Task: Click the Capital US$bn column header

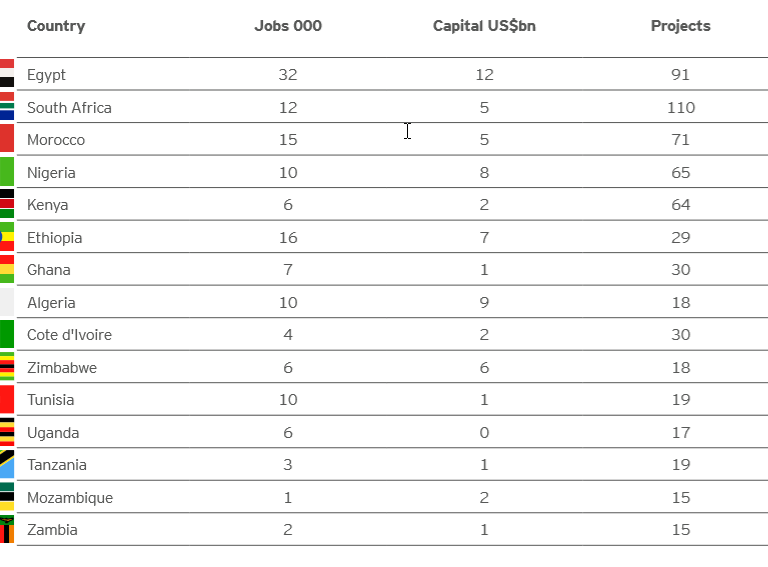Action: [x=484, y=26]
